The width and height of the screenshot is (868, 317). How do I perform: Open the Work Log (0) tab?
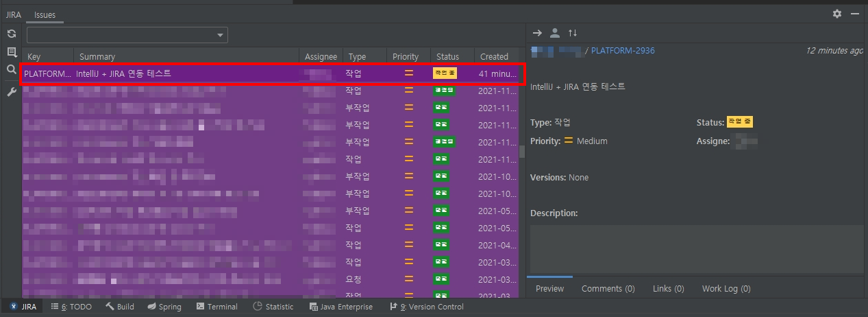[x=726, y=289]
